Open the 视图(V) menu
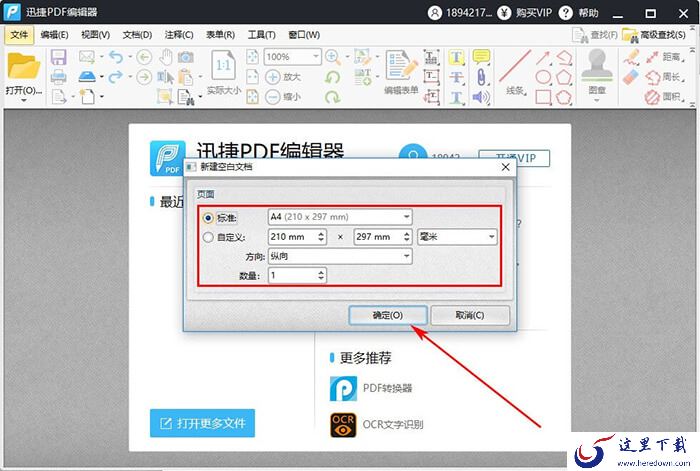This screenshot has height=471, width=700. [96, 35]
